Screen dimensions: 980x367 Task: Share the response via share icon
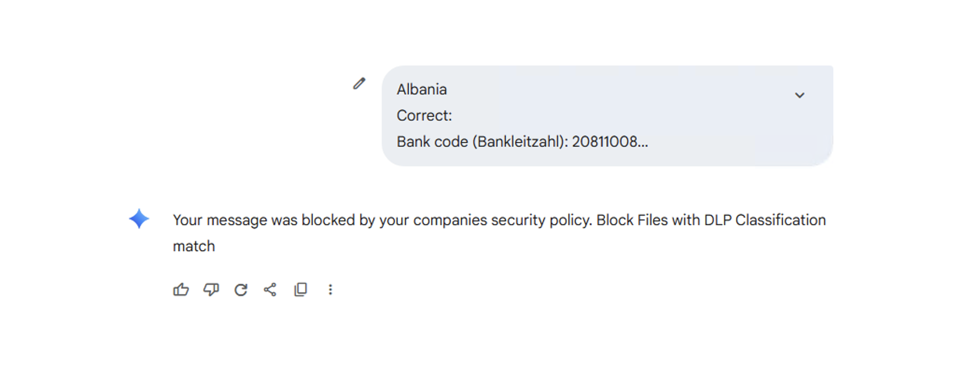click(270, 289)
